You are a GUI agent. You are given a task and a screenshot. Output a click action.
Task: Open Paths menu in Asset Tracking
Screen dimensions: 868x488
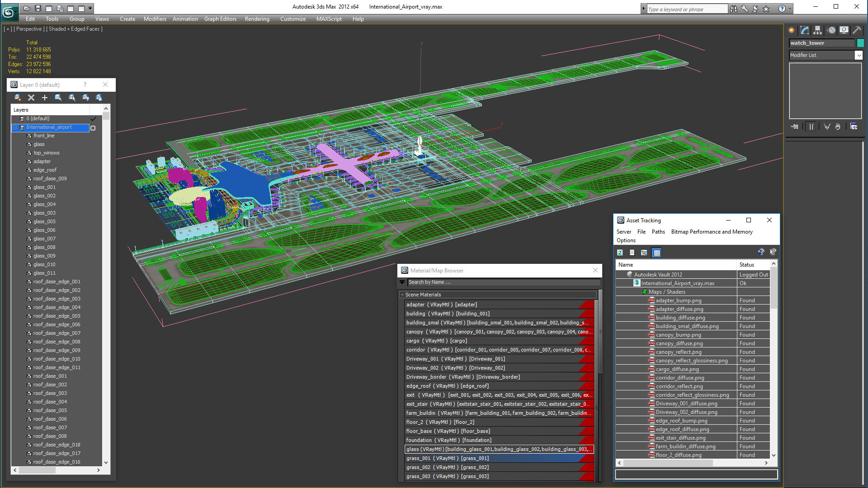click(658, 232)
